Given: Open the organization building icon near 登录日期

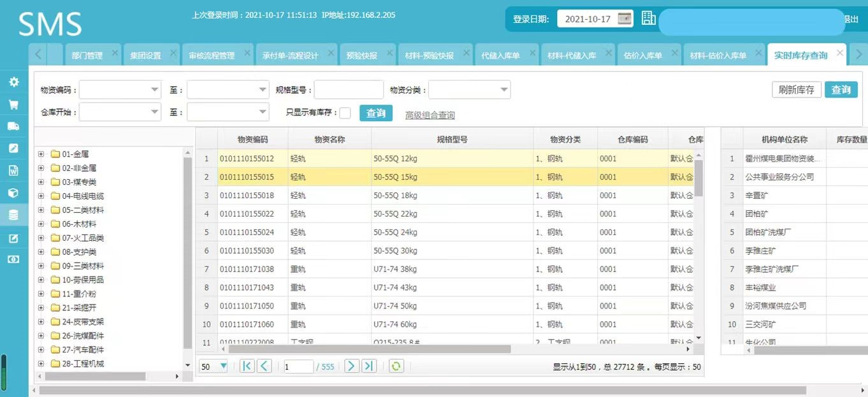Looking at the screenshot, I should (648, 18).
